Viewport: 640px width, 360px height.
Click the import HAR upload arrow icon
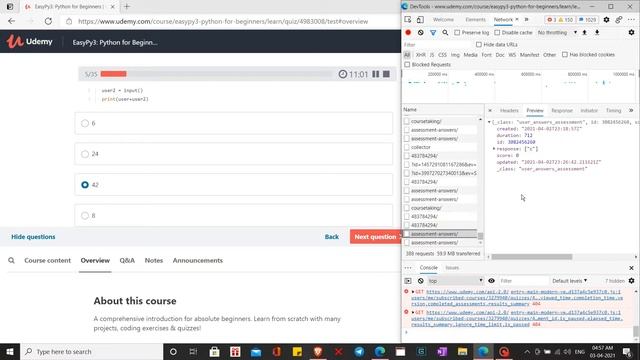point(584,32)
